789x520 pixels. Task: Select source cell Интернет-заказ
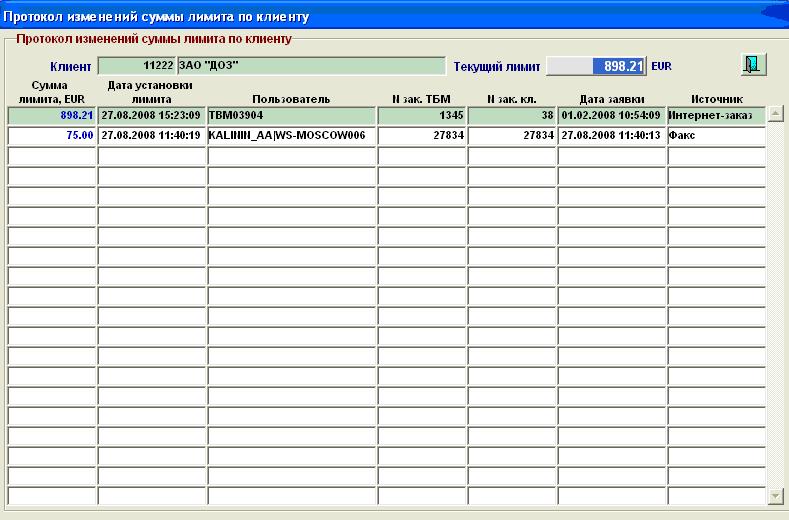(716, 115)
